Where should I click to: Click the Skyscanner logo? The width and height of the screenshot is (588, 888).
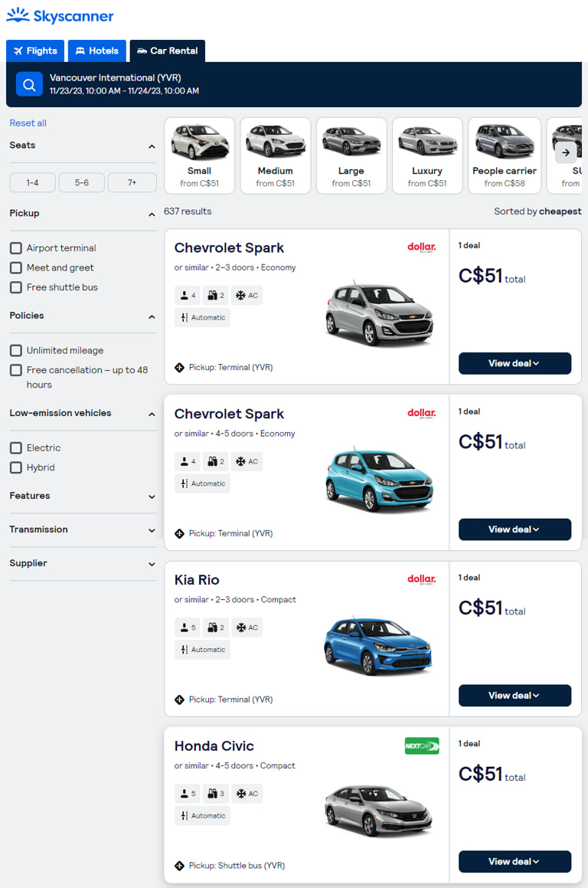pyautogui.click(x=60, y=16)
